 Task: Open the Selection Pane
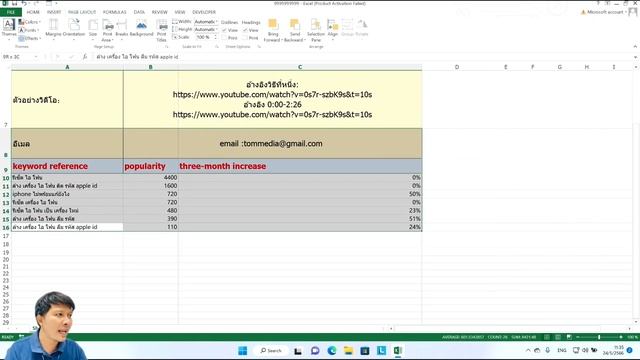click(x=316, y=31)
